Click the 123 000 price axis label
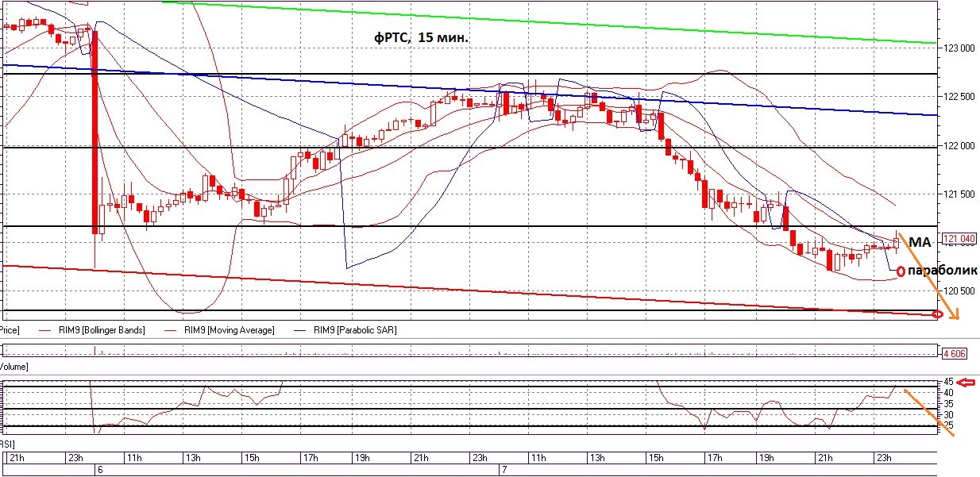 pyautogui.click(x=959, y=48)
